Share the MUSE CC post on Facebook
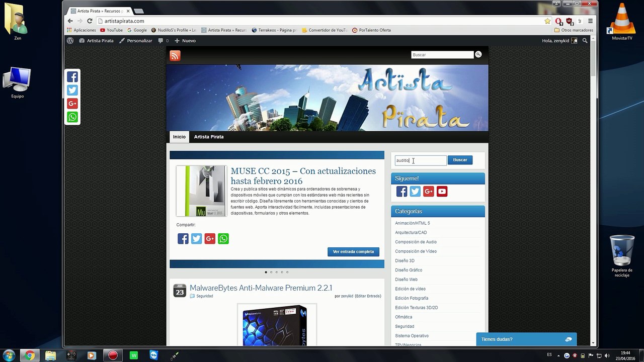 click(x=183, y=239)
